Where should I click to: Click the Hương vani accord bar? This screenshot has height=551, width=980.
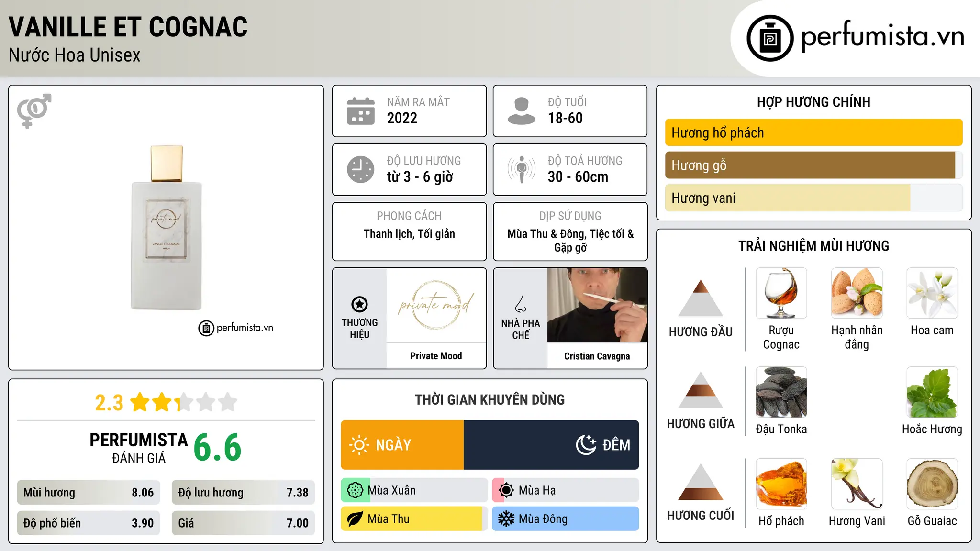(x=813, y=198)
